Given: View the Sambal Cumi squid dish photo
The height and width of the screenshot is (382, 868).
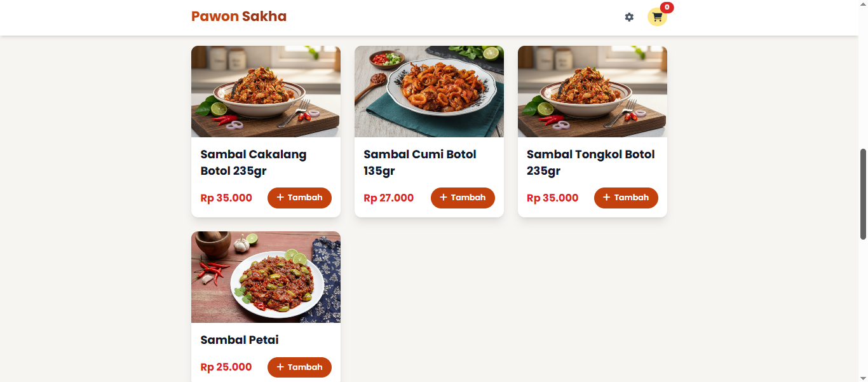Looking at the screenshot, I should 429,92.
